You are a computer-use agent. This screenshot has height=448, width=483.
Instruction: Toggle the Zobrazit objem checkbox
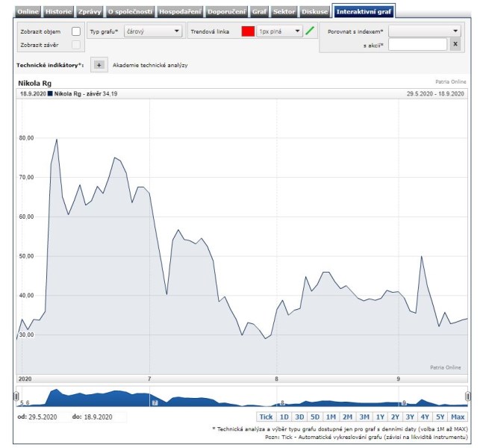(x=75, y=31)
